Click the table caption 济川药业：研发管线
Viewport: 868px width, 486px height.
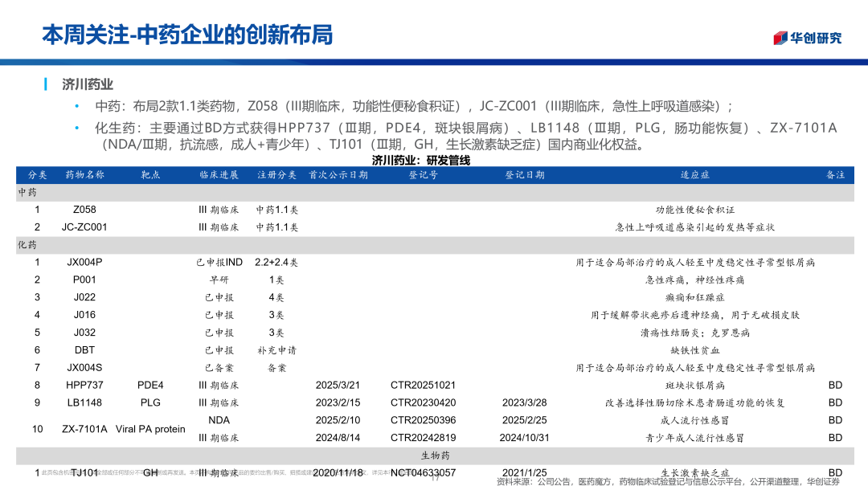420,161
